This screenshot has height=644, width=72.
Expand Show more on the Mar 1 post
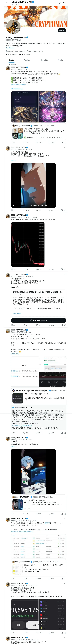point(15,354)
